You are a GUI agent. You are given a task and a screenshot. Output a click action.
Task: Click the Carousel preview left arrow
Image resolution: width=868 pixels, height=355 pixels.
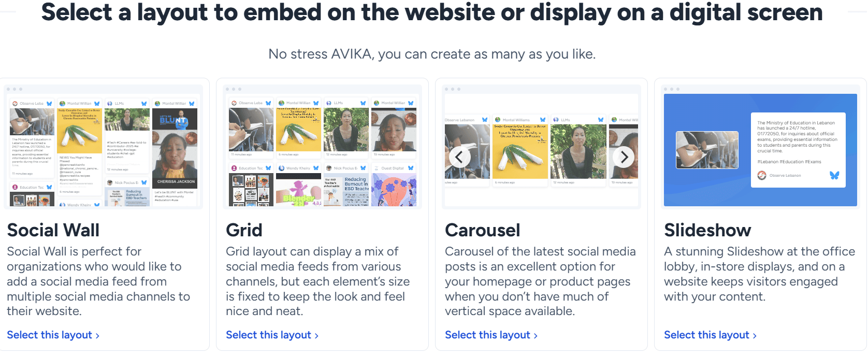click(459, 157)
